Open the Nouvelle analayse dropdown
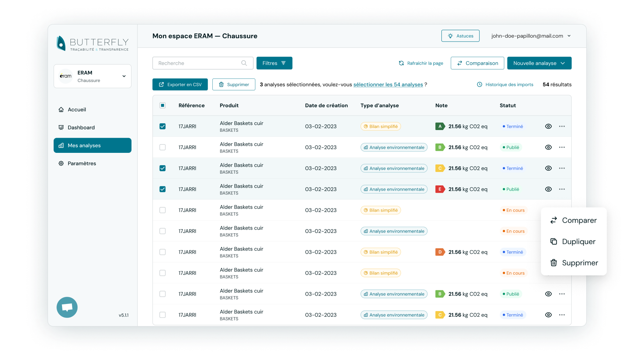This screenshot has height=362, width=644. pos(539,63)
